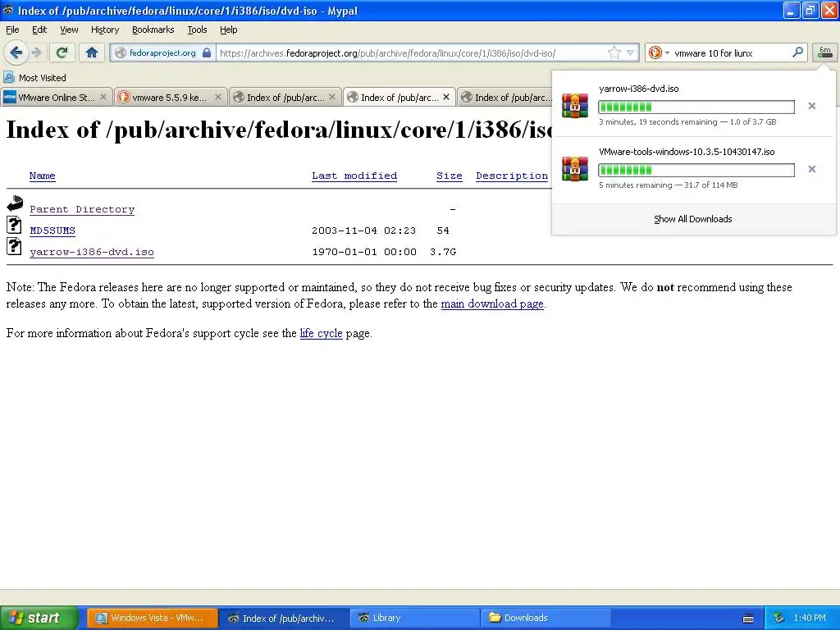Click the yarrow-i386-dvd.iso archive icon in downloads
Viewport: 840px width, 630px height.
575,106
